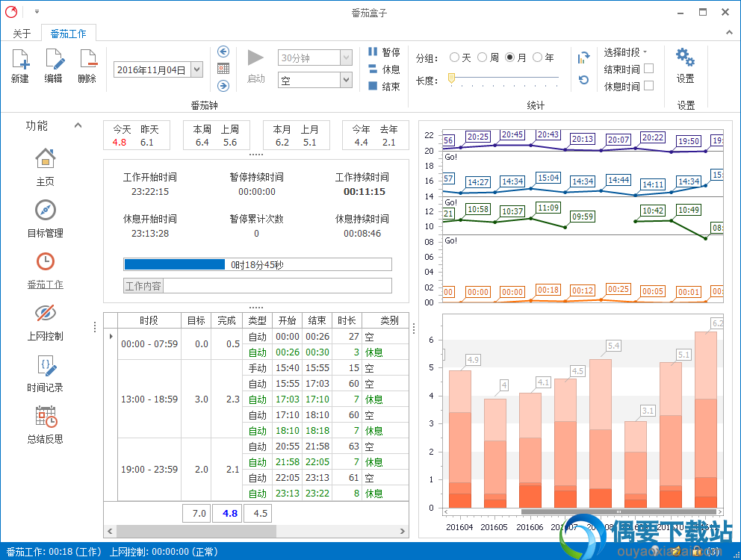Image resolution: width=741 pixels, height=560 pixels.
Task: Click the 201605 bar in chart
Action: [494, 453]
